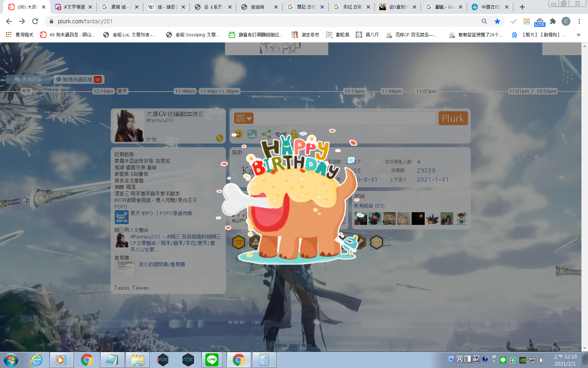Click the address bar URL plurk.com/fantacy201
This screenshot has height=368, width=588.
coord(85,21)
